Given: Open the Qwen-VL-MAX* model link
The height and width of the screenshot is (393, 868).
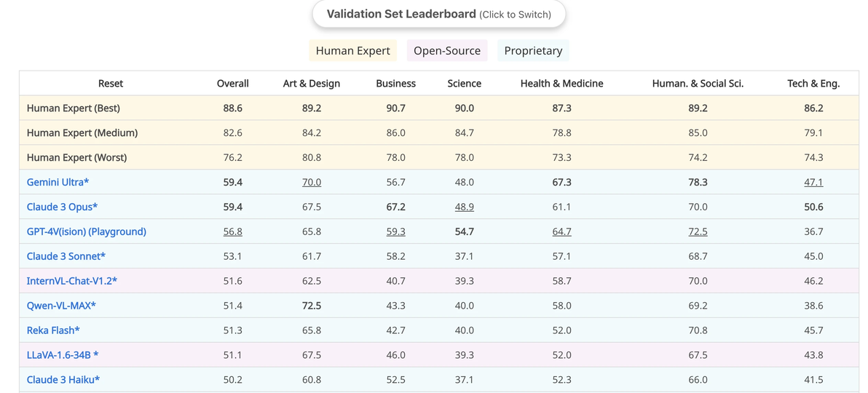Looking at the screenshot, I should tap(61, 306).
